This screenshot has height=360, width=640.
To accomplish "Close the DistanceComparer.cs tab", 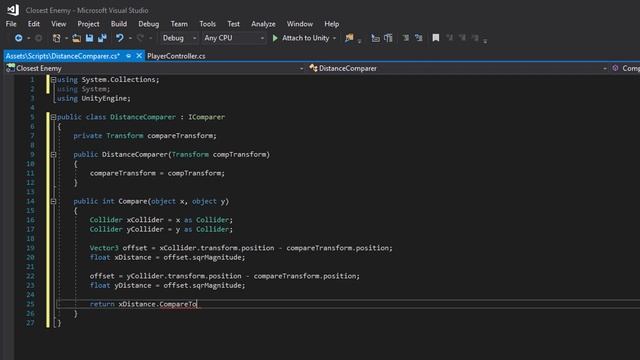I will 139,56.
